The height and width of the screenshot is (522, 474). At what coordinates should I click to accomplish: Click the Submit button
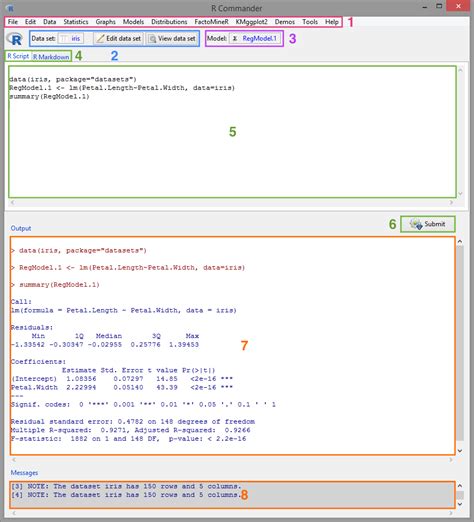pos(428,224)
